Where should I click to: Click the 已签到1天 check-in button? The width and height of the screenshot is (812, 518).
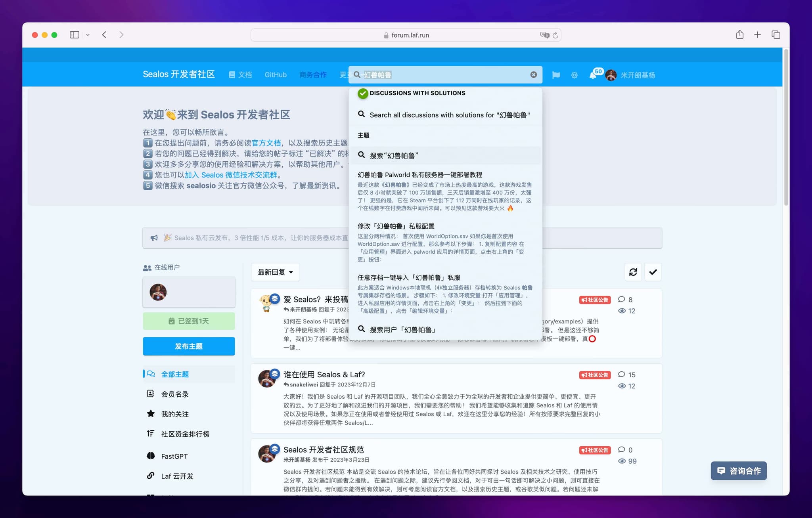tap(189, 321)
